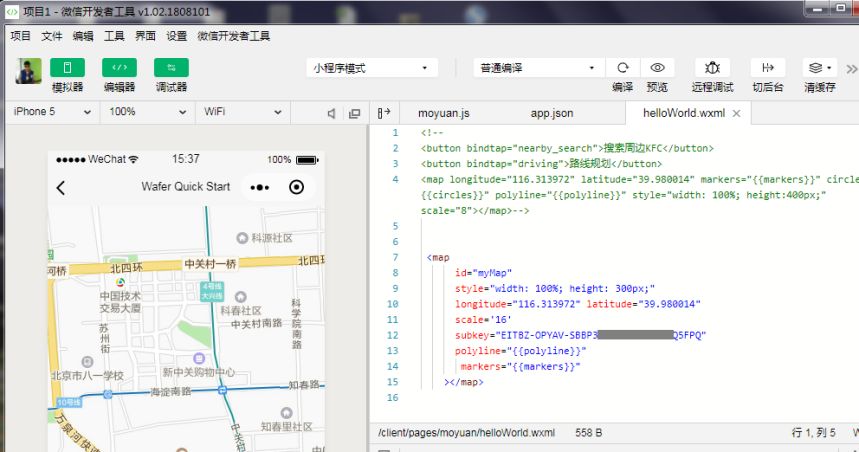Open the 微信开发者工具 menu
This screenshot has width=859, height=452.
point(233,36)
